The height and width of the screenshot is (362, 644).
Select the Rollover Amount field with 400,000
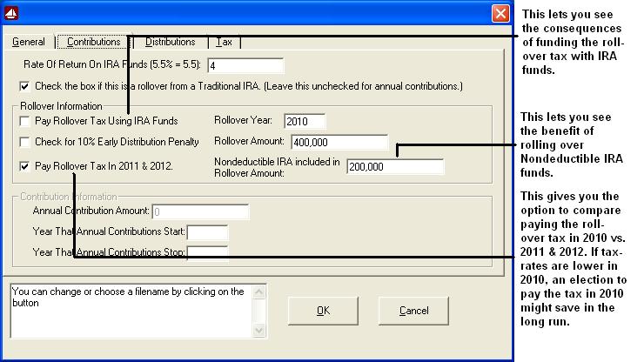coord(339,142)
